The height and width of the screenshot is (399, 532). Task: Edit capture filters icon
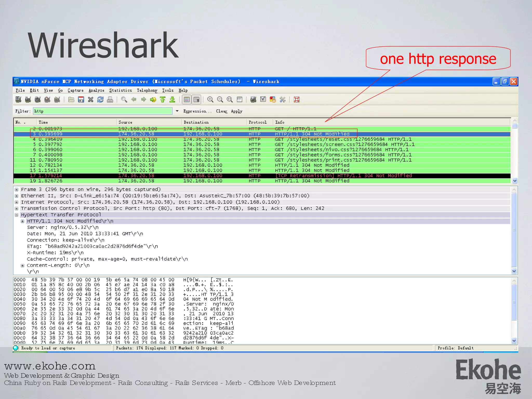pyautogui.click(x=254, y=99)
